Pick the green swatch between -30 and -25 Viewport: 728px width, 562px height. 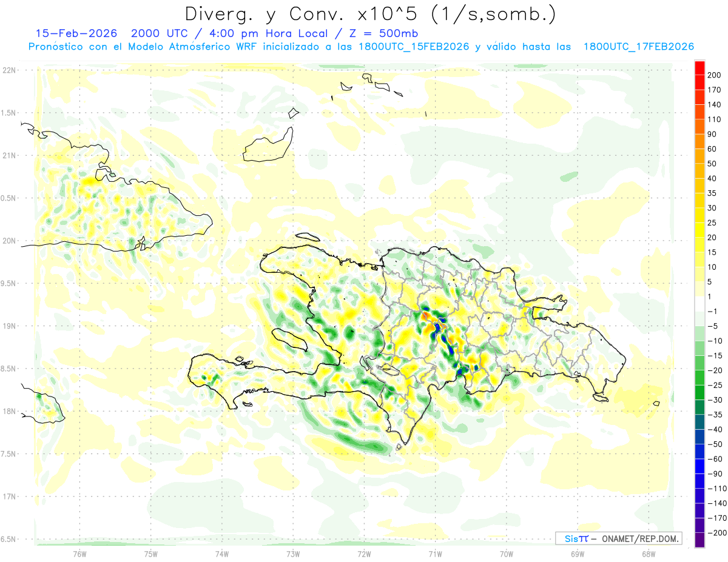pyautogui.click(x=699, y=392)
